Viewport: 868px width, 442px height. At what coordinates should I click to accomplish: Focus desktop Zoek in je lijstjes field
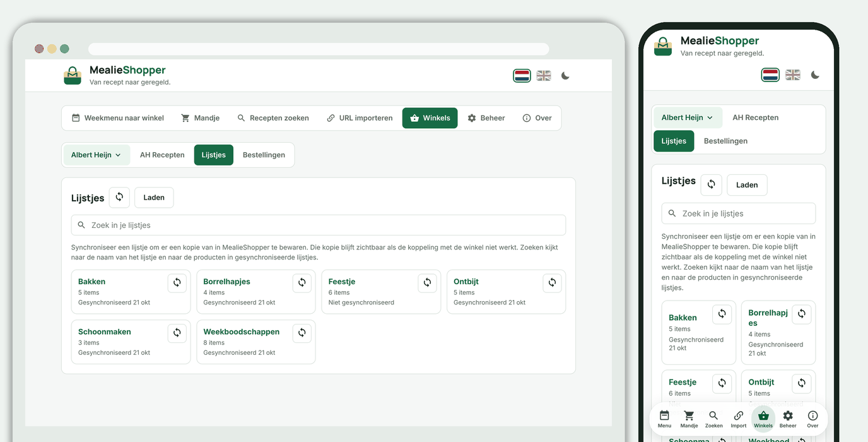point(319,225)
